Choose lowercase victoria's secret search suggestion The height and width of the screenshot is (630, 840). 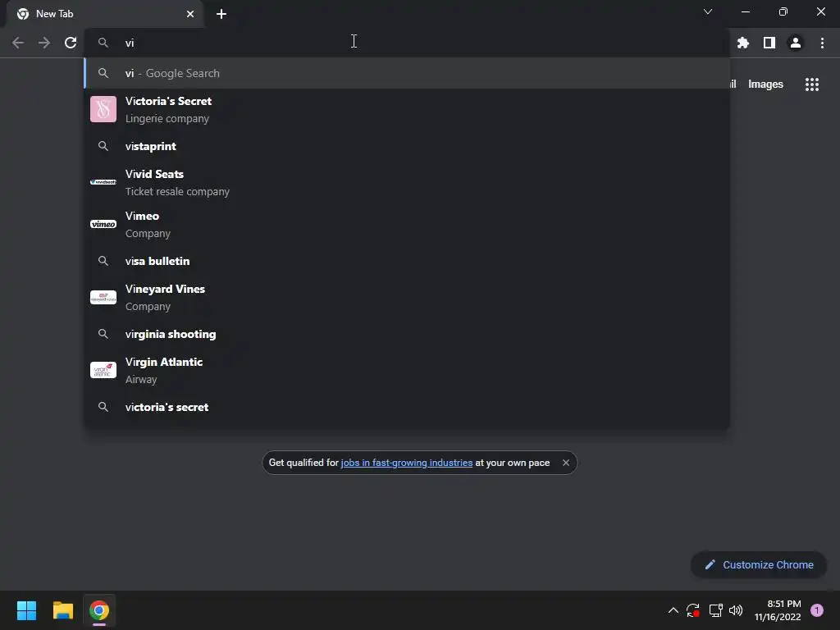(407, 407)
